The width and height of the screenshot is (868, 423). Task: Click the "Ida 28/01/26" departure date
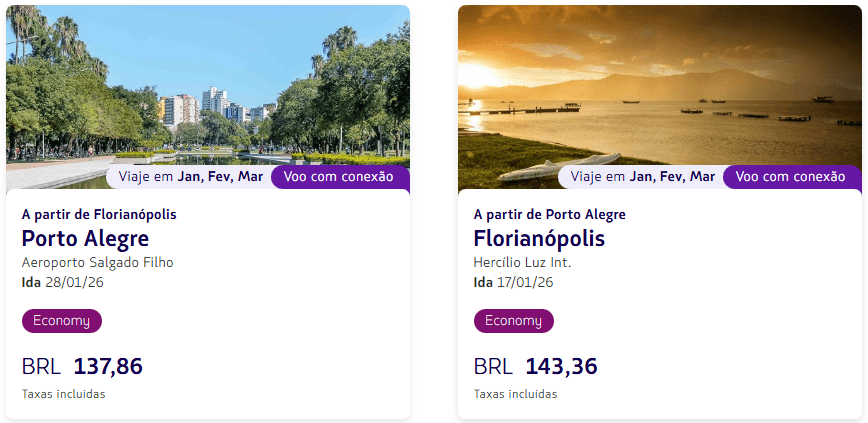[62, 282]
